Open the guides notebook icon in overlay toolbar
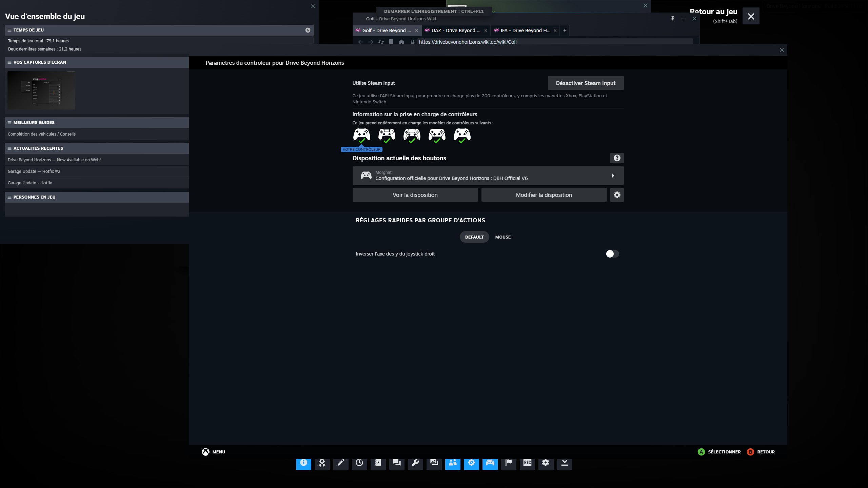 378,463
